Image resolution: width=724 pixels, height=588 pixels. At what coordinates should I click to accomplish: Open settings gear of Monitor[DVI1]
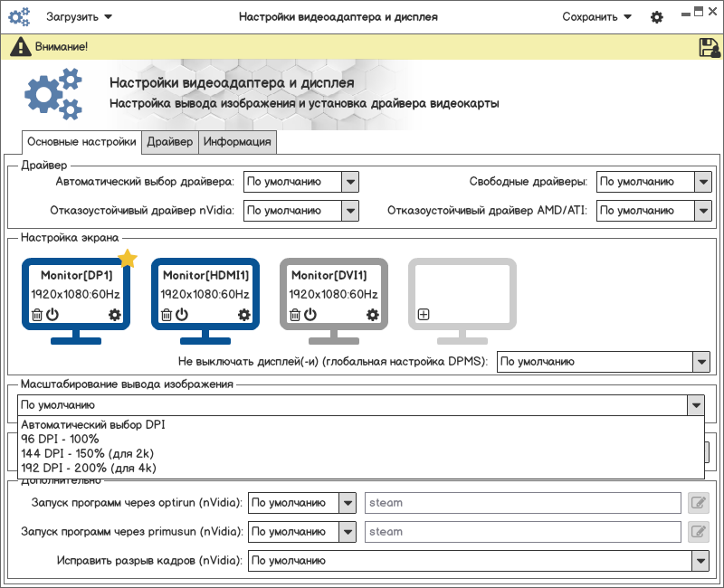point(372,315)
